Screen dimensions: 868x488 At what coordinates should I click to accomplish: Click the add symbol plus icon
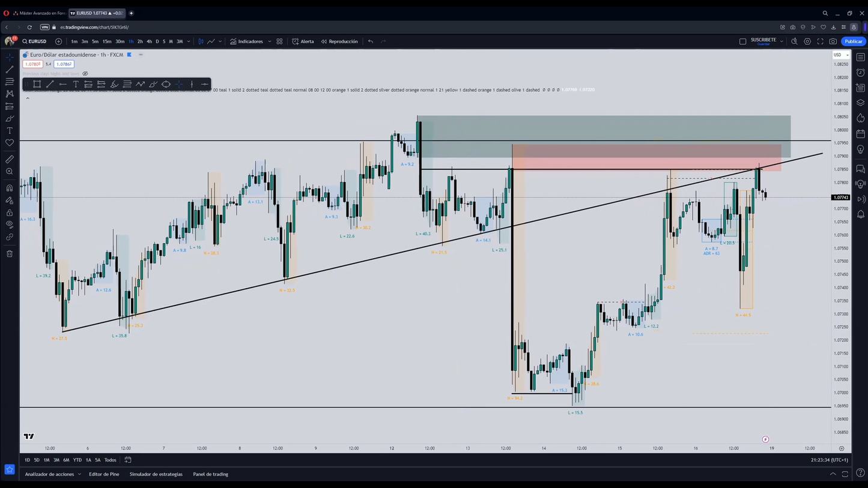[x=58, y=41]
